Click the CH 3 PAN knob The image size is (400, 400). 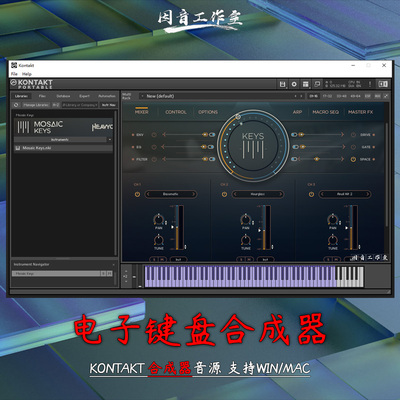(x=333, y=219)
